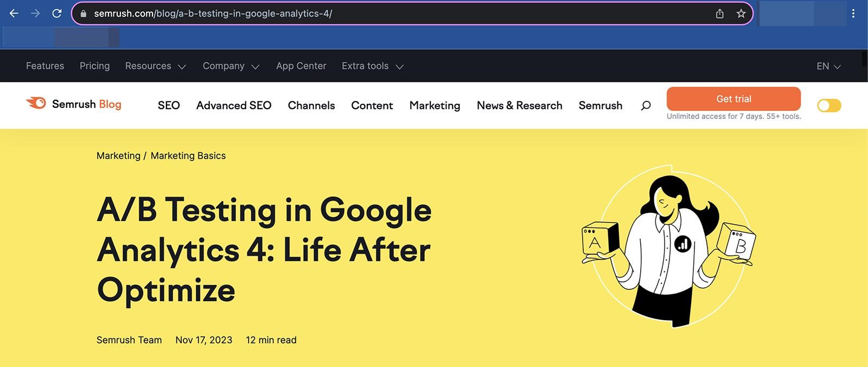The width and height of the screenshot is (868, 367).
Task: Click the Semrush Team author link
Action: pyautogui.click(x=129, y=340)
